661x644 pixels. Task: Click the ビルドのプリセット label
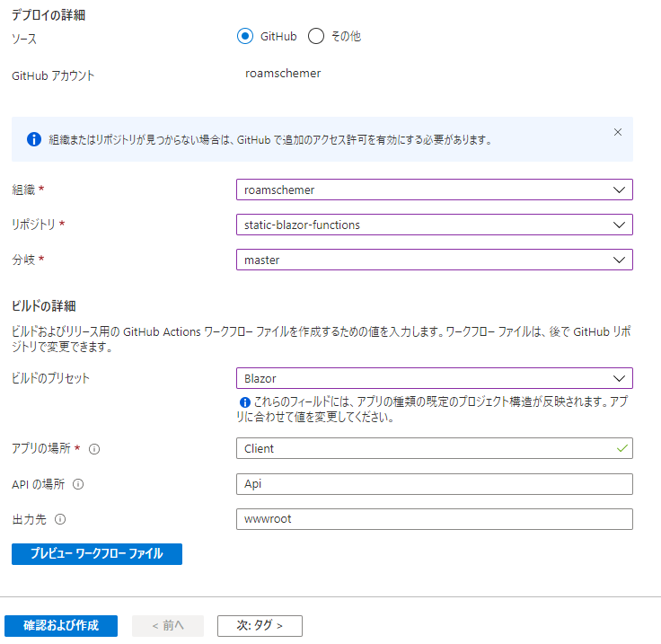pos(50,378)
